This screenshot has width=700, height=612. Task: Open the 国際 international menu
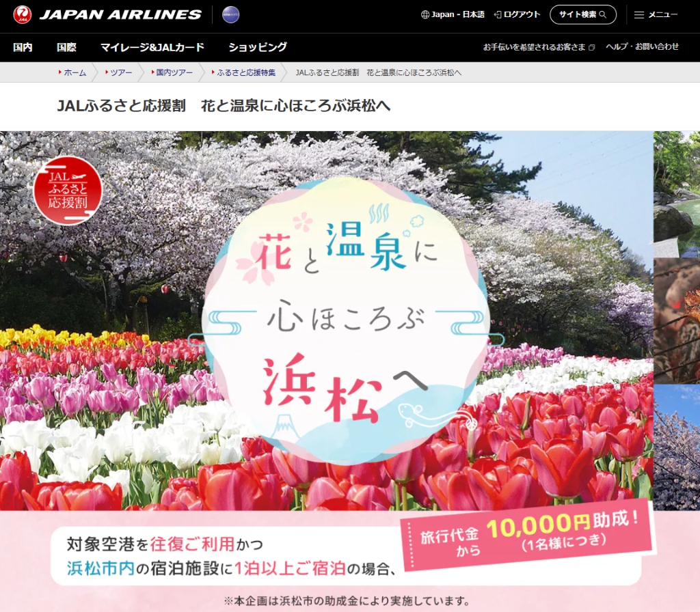(66, 47)
